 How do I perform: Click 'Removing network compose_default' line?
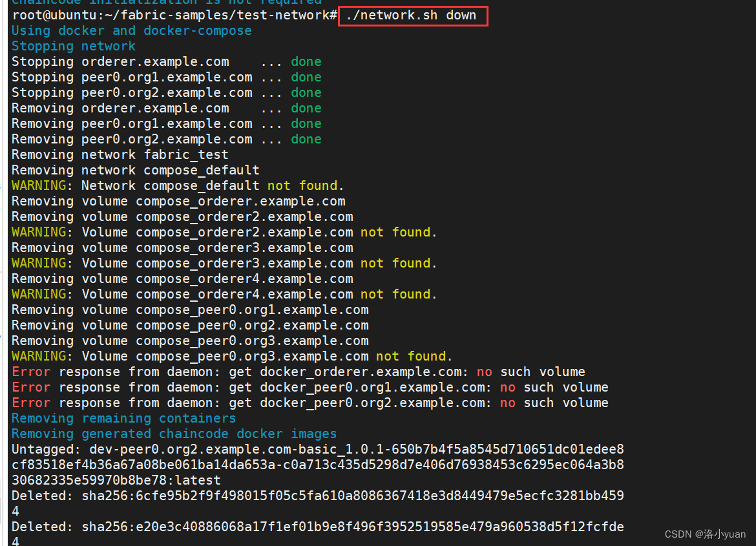pyautogui.click(x=136, y=171)
